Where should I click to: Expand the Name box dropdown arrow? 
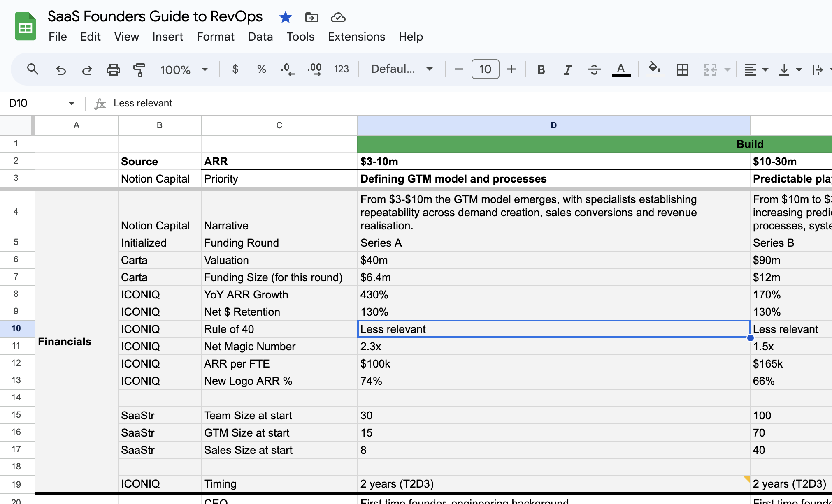tap(72, 103)
